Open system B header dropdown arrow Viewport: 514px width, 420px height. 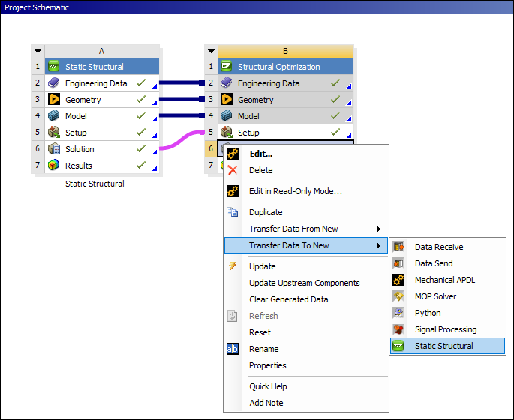[211, 51]
